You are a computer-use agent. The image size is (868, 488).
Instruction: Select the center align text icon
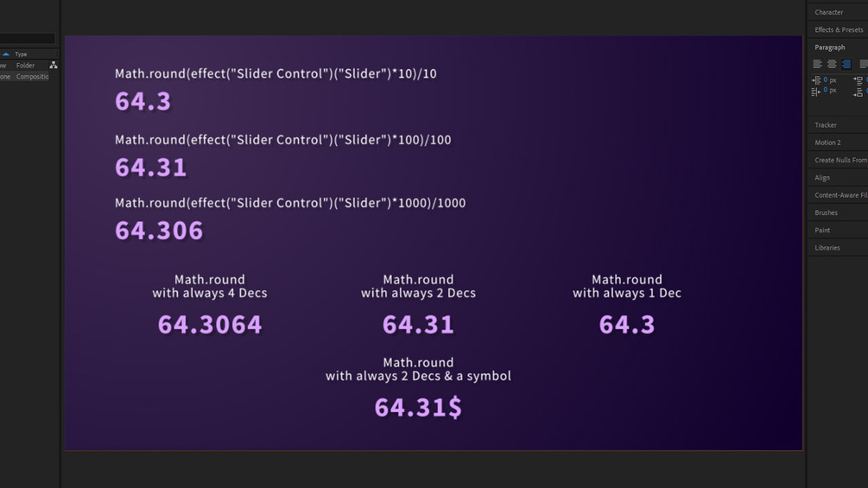tap(832, 64)
